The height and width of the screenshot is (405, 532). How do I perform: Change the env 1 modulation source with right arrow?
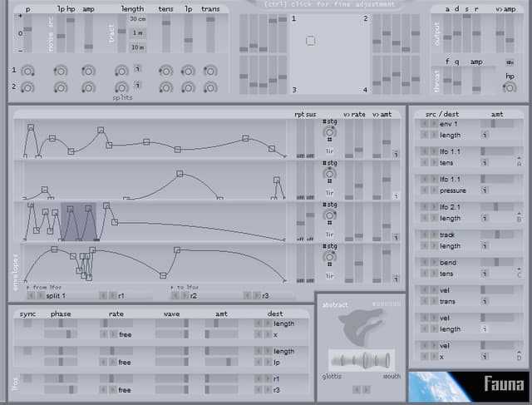(x=433, y=123)
